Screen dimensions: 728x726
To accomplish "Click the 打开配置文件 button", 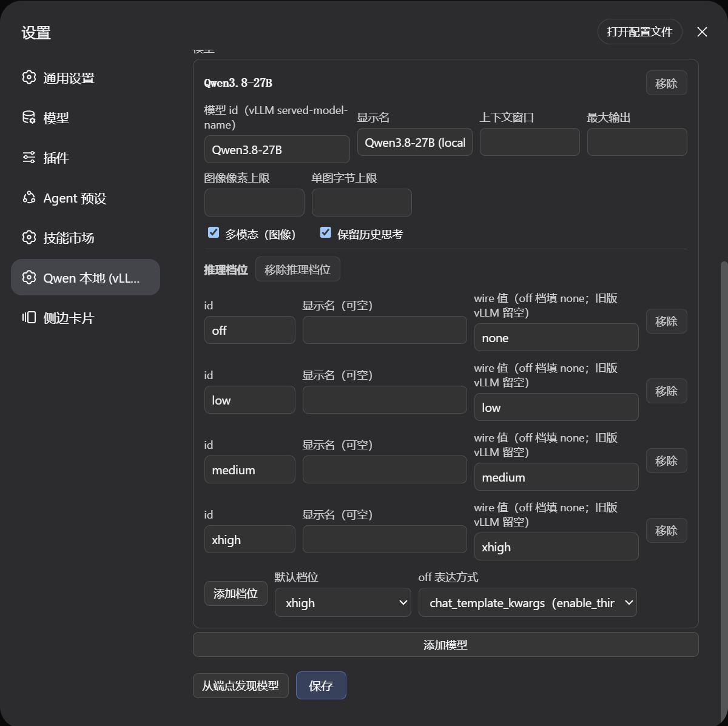I will 639,32.
